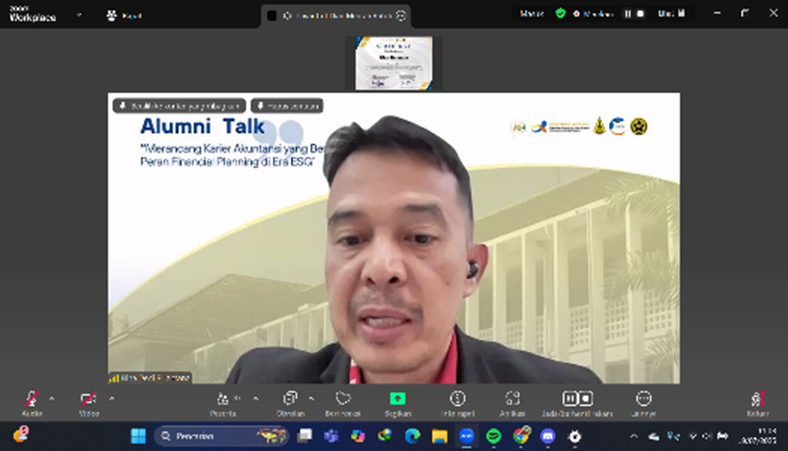Open the Windows Start menu
This screenshot has width=788, height=451.
click(138, 436)
